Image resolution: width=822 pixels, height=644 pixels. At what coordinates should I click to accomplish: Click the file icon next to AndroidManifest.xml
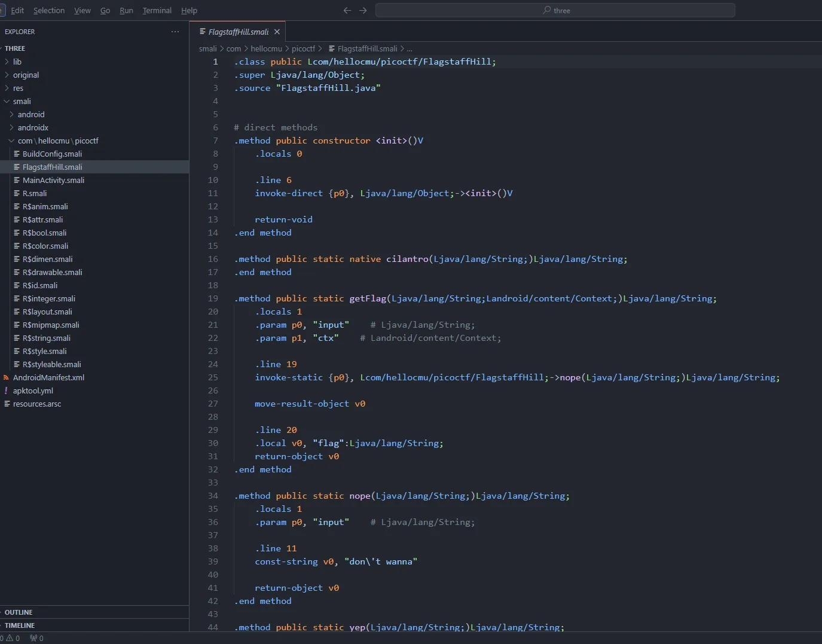click(x=6, y=377)
